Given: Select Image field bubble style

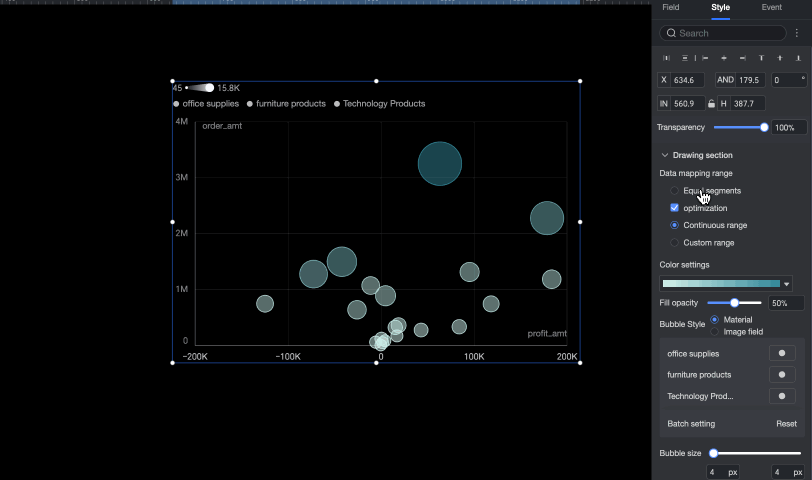Looking at the screenshot, I should (x=715, y=331).
